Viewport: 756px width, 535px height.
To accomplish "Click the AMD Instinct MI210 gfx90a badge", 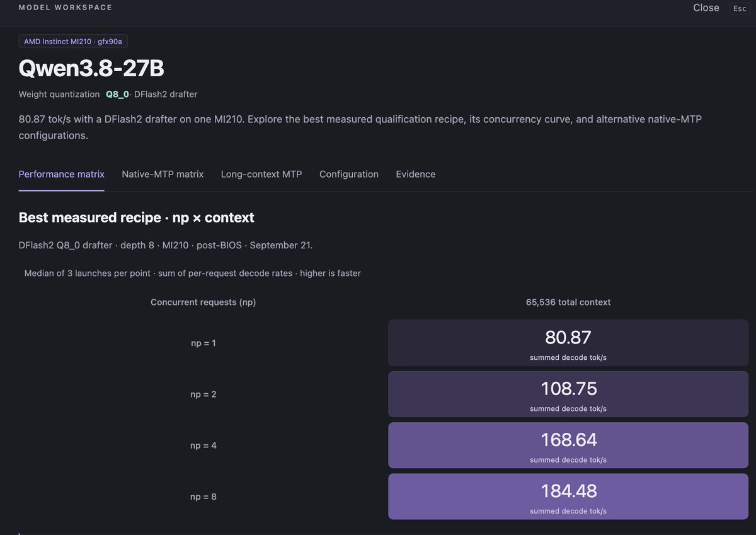I will point(73,41).
